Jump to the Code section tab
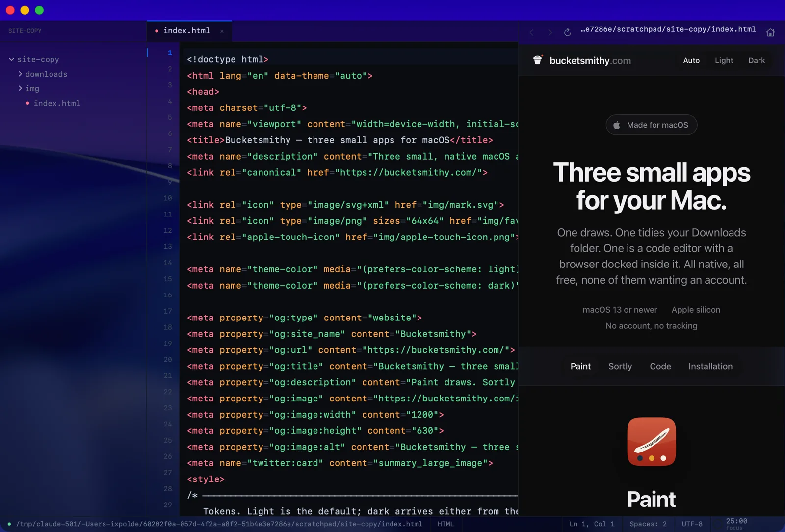The height and width of the screenshot is (532, 785). tap(660, 366)
